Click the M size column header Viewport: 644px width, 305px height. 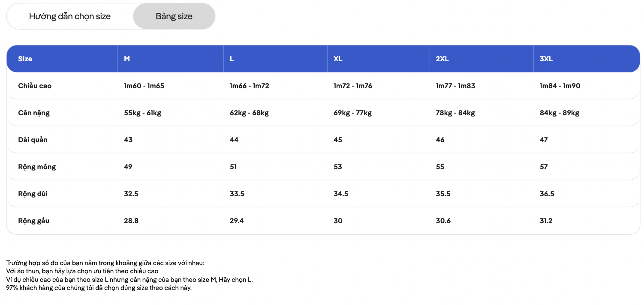point(127,59)
